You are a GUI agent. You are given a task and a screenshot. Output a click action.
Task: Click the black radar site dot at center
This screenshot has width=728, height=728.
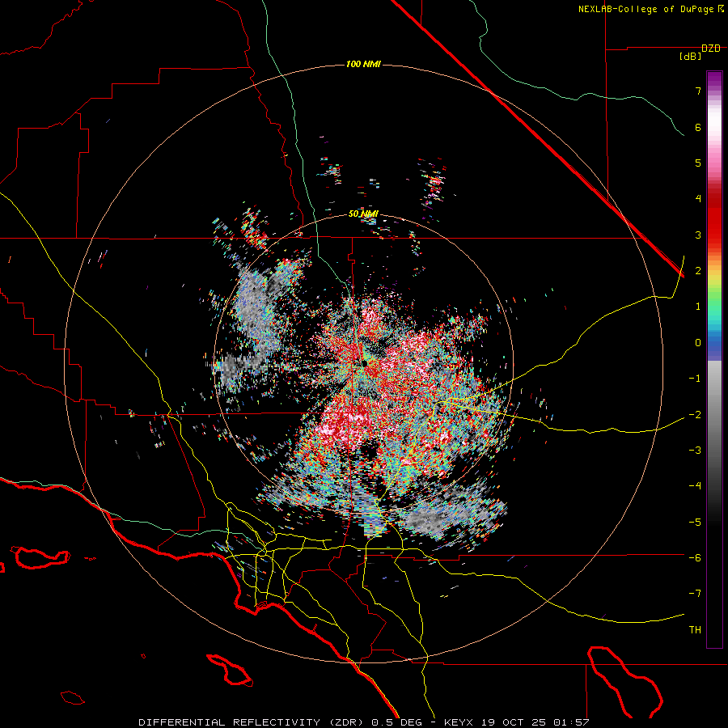click(x=365, y=363)
